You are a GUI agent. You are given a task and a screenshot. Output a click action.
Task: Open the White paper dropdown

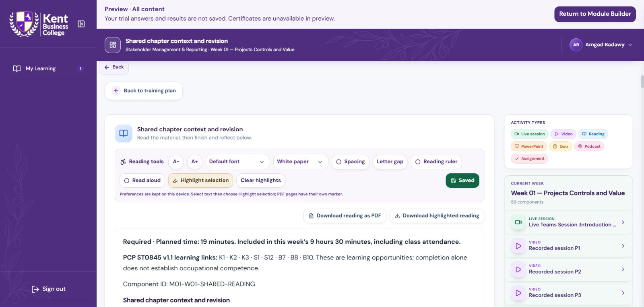click(301, 162)
